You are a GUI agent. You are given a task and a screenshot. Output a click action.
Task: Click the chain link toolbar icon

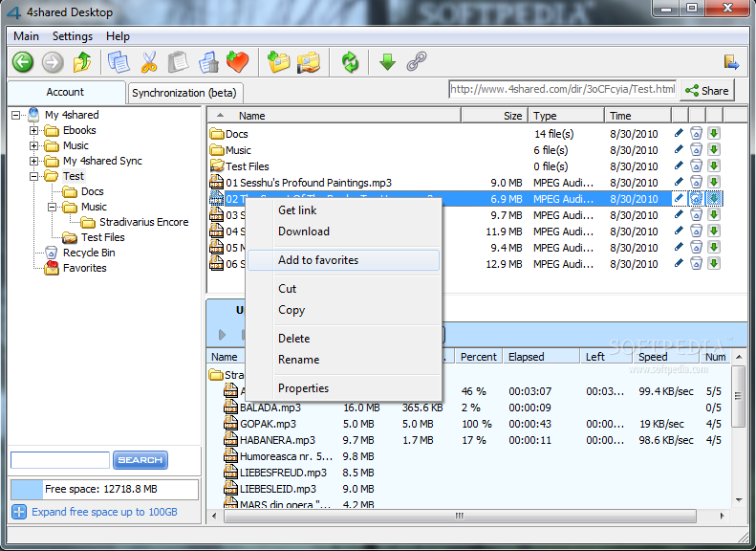point(416,63)
